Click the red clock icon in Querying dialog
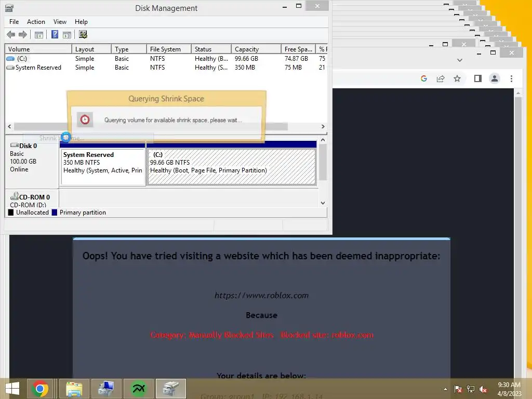532x399 pixels. 85,119
